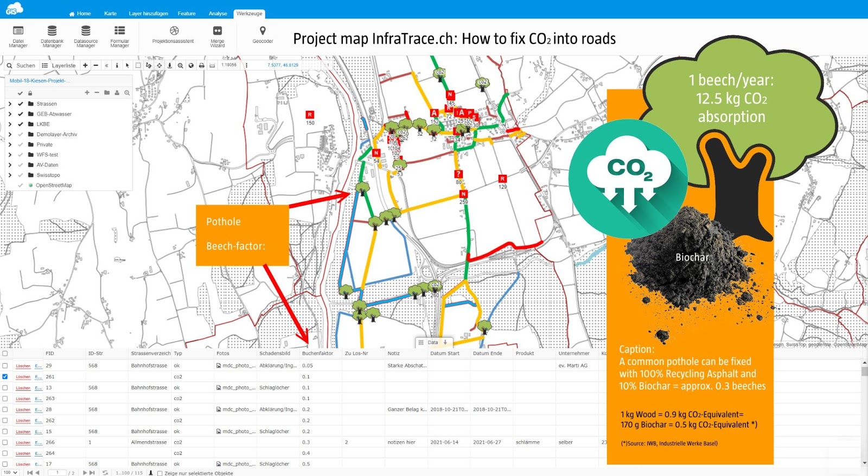The image size is (868, 476).
Task: Click the print map icon
Action: click(201, 66)
